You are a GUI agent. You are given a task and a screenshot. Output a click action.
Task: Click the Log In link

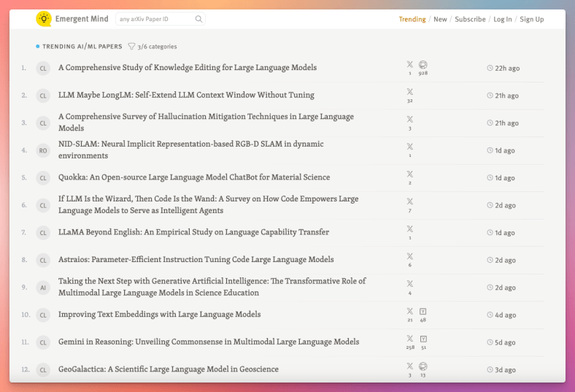coord(503,19)
